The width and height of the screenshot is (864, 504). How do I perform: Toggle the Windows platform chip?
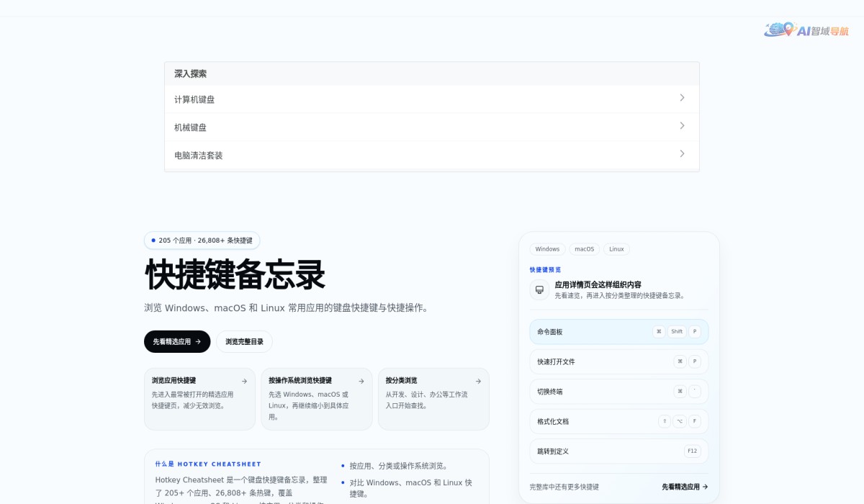(547, 248)
